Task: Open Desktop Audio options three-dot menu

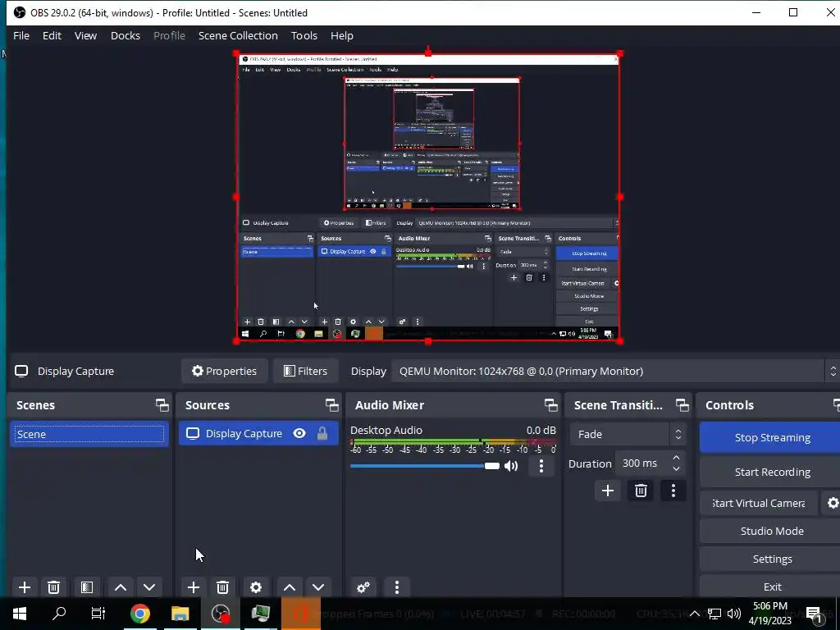Action: pos(541,466)
